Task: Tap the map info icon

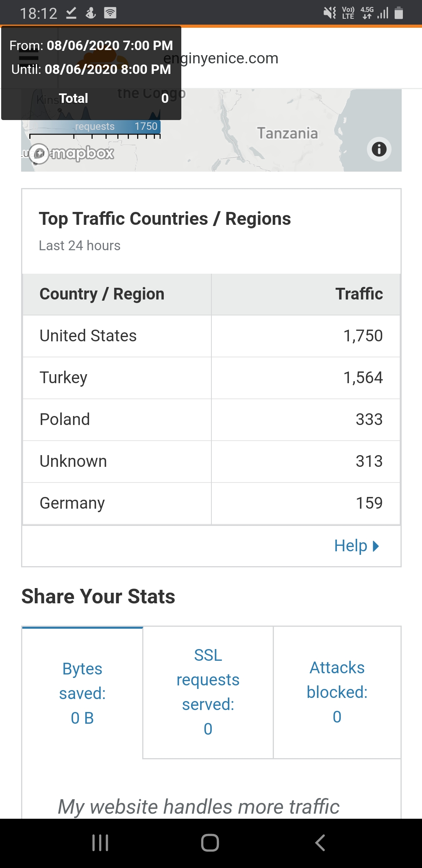Action: (379, 149)
